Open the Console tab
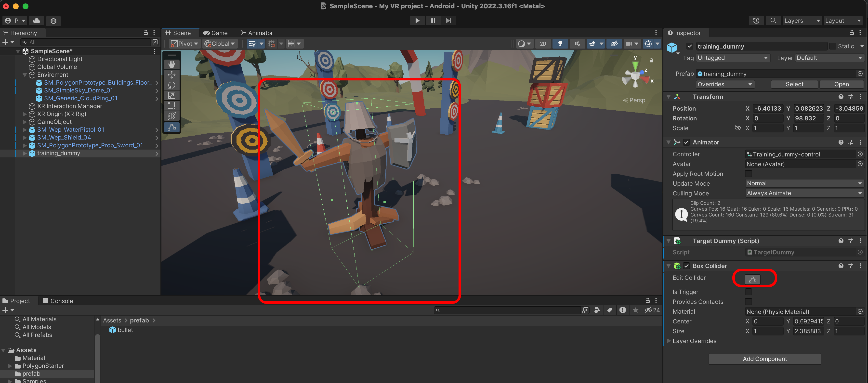This screenshot has width=868, height=383. tap(58, 301)
